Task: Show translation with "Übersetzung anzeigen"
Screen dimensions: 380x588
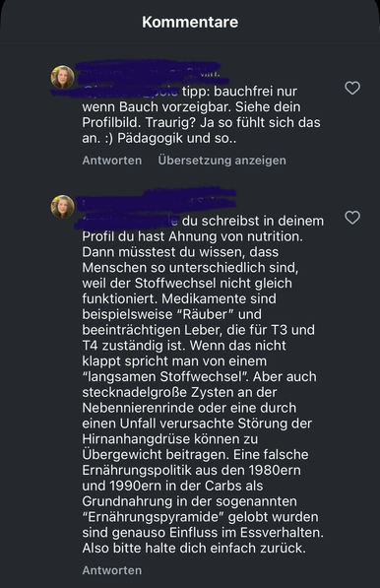Action: point(222,161)
